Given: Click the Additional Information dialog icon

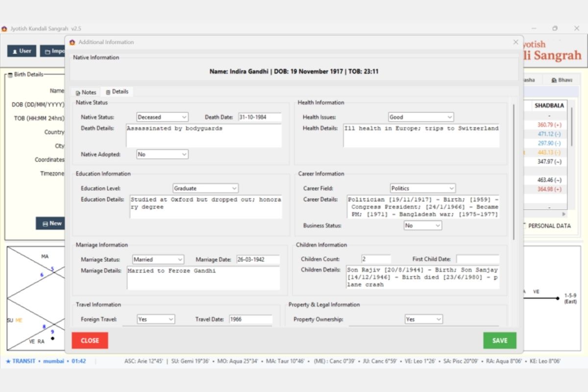Looking at the screenshot, I should click(73, 42).
